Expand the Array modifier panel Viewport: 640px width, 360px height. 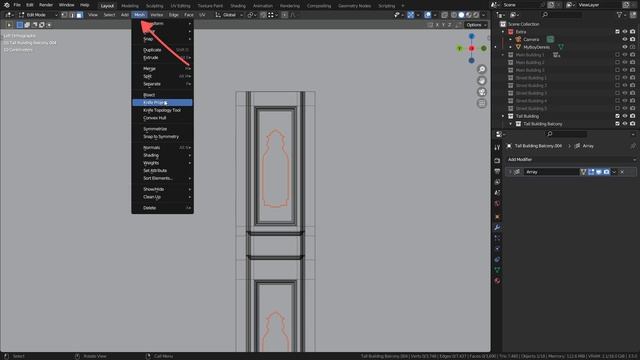pyautogui.click(x=510, y=172)
